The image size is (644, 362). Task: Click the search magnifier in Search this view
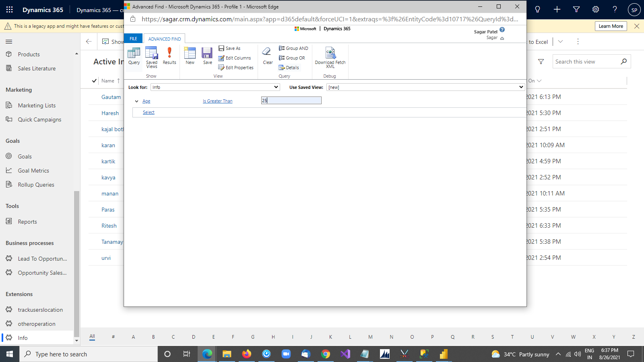click(x=623, y=62)
